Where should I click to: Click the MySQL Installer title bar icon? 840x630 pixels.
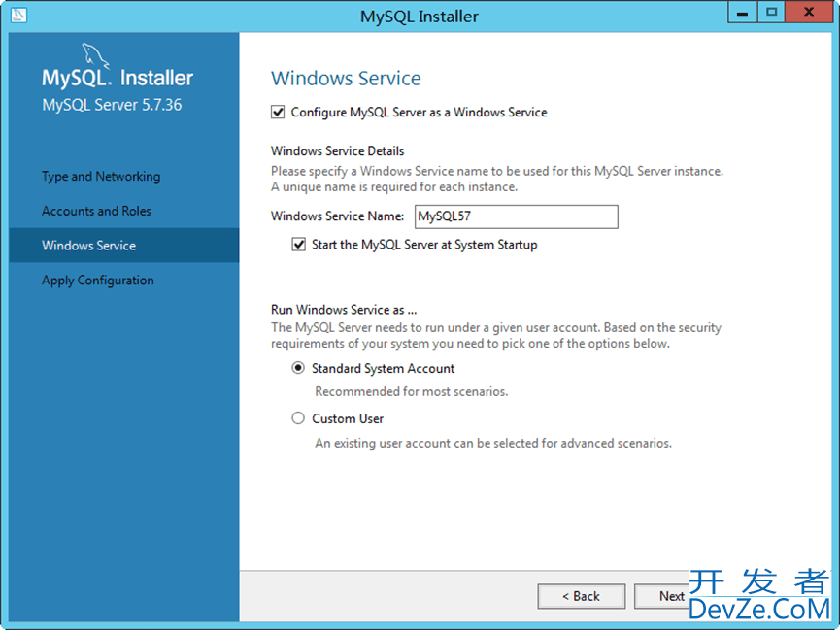pyautogui.click(x=18, y=15)
